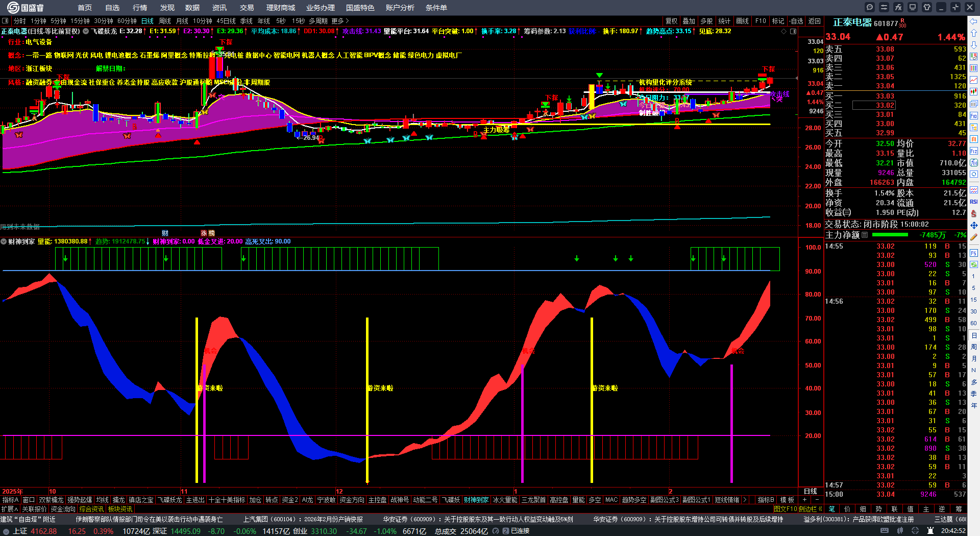Click the F10 button in chart toolbar
Viewport: 980px width, 536px height.
point(761,21)
